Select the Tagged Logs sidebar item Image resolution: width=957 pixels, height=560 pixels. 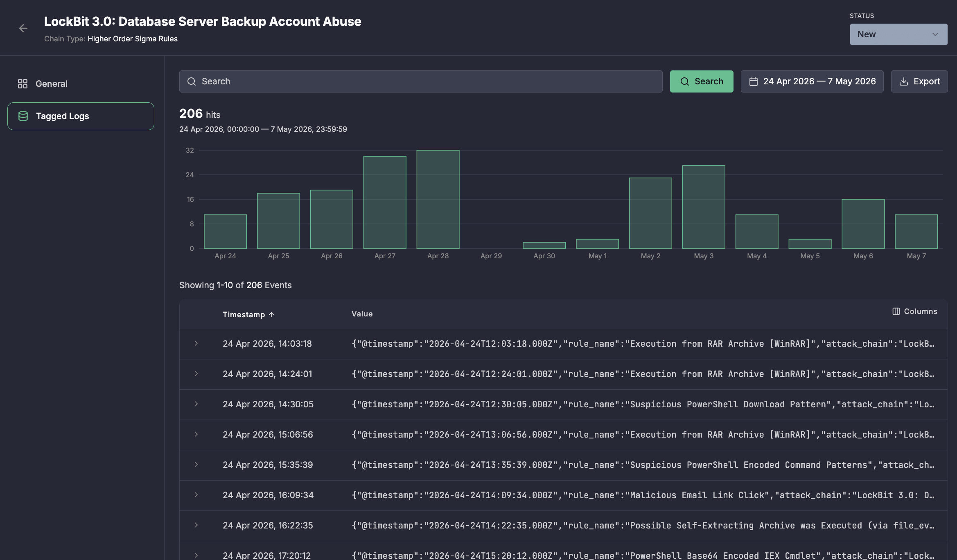click(81, 116)
